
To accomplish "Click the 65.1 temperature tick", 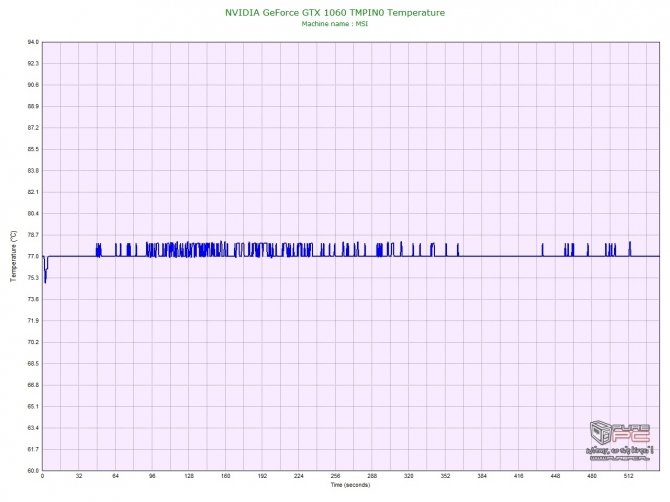I will (33, 406).
